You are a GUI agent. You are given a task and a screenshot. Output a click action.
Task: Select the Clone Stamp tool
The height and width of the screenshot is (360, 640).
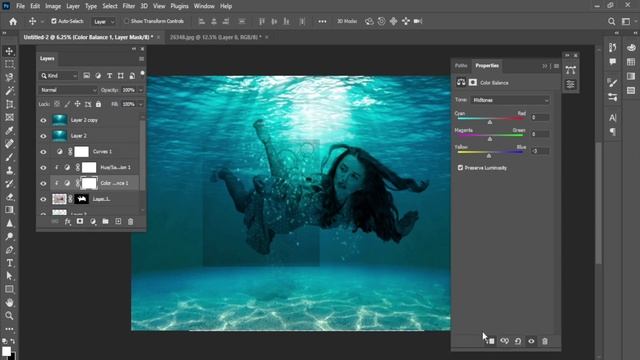pyautogui.click(x=9, y=170)
